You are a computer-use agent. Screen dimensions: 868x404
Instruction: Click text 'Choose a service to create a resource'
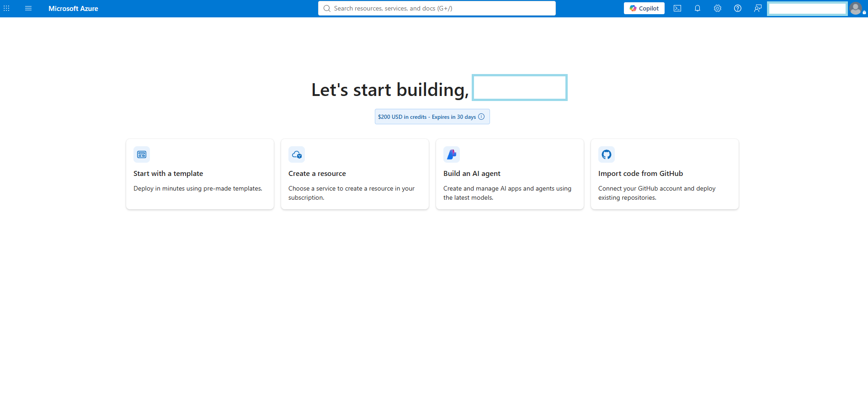pos(341,188)
